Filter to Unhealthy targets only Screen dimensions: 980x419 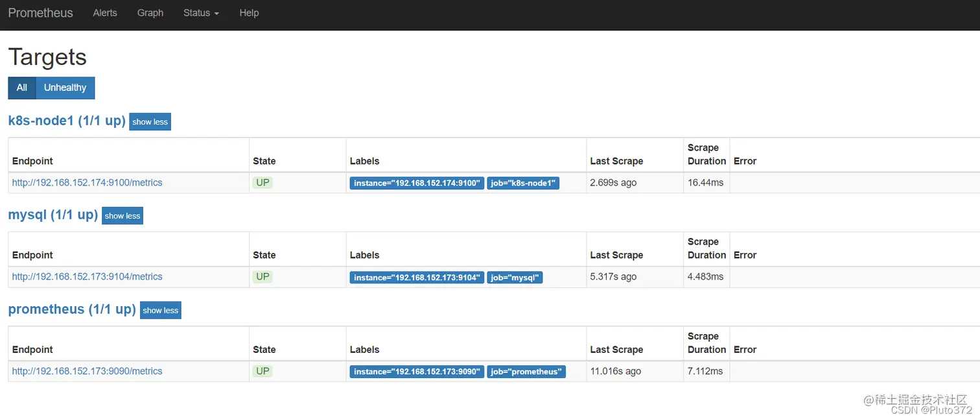click(65, 88)
